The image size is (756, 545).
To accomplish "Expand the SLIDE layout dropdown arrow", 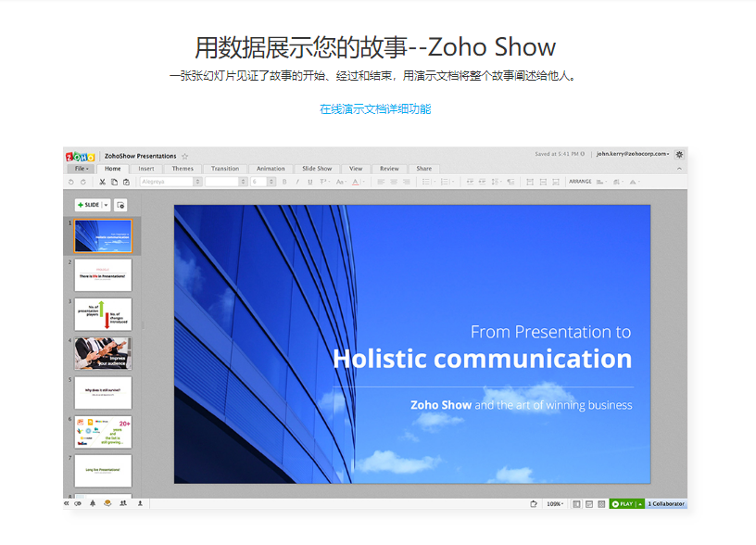I will click(x=106, y=205).
